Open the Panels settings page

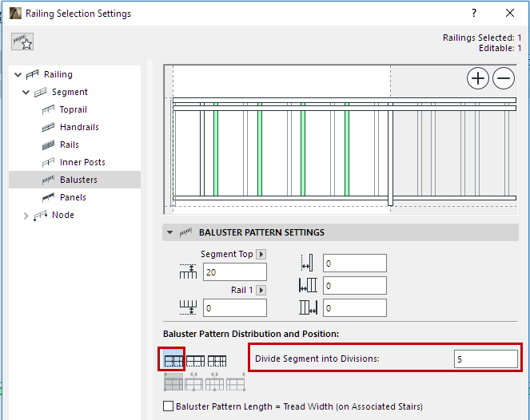[73, 197]
